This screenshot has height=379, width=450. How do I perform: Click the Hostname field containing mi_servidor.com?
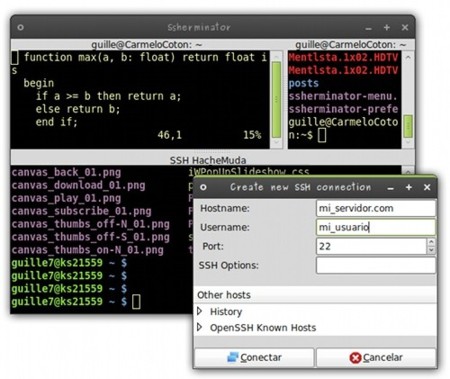click(376, 208)
